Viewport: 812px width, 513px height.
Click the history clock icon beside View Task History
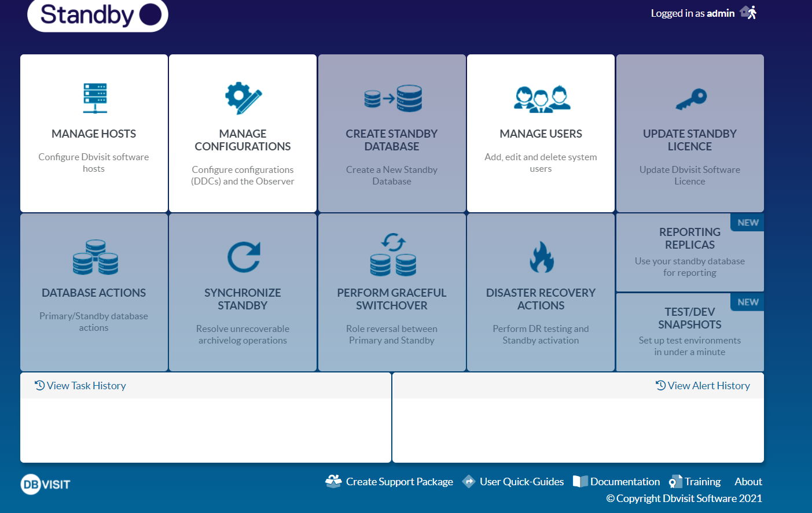click(x=39, y=385)
